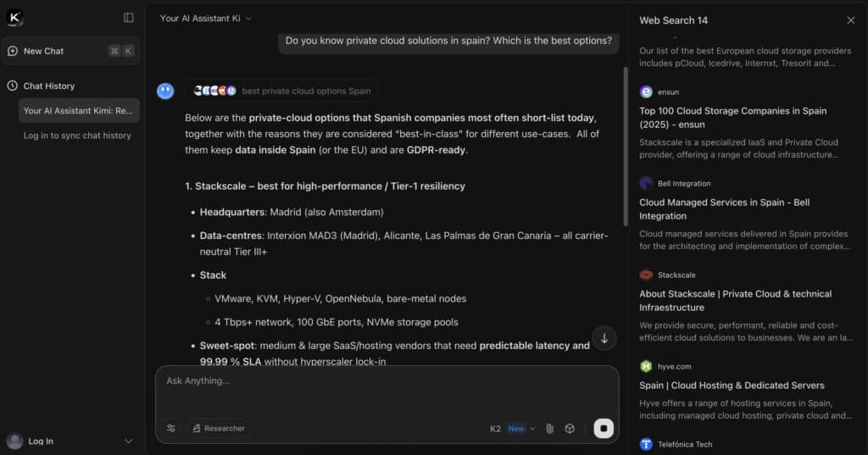Toggle the Researcher mode

point(219,429)
